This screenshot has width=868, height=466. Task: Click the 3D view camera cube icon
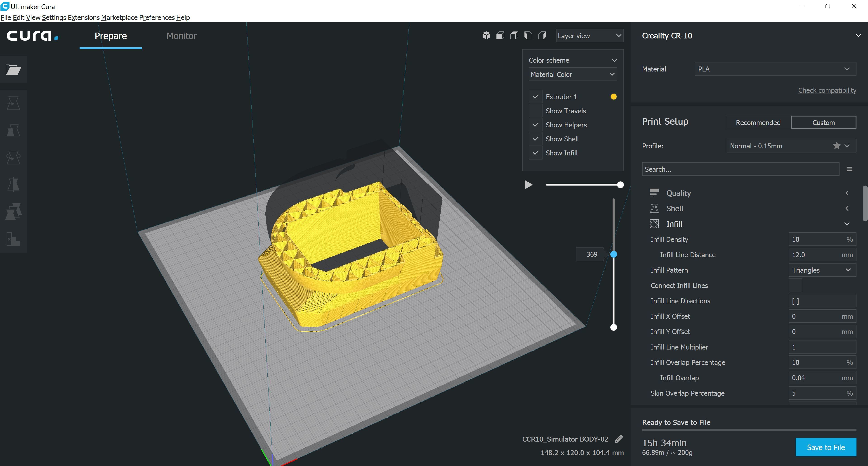tap(486, 36)
